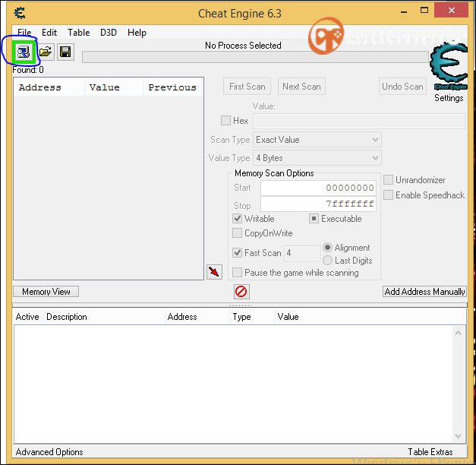476x465 pixels.
Task: Open the Edit menu
Action: click(49, 33)
